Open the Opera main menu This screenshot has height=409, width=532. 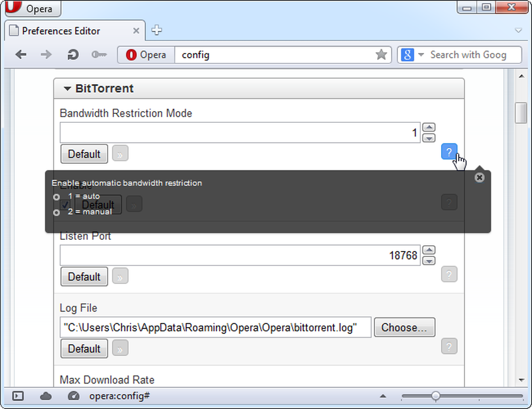(33, 8)
